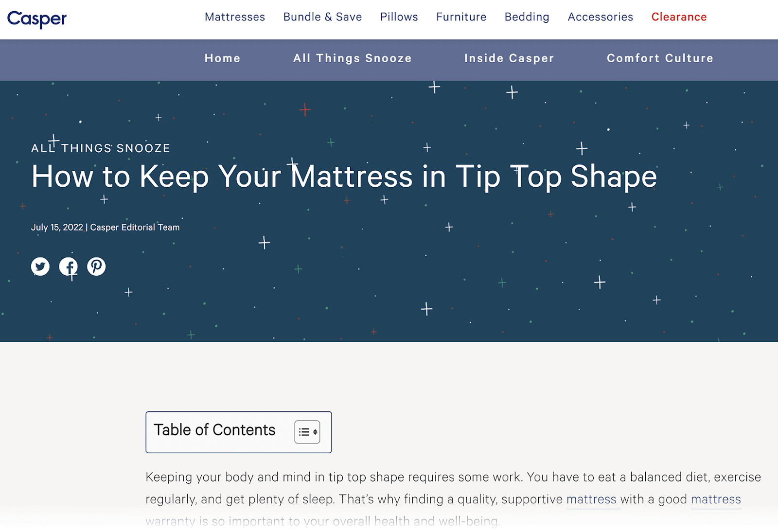Open Bundle & Save menu

[322, 17]
